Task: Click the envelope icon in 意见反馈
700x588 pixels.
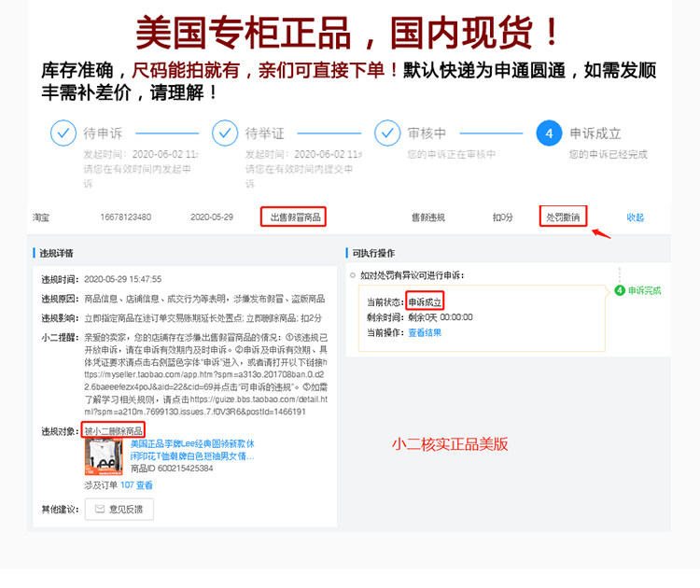Action: [100, 509]
